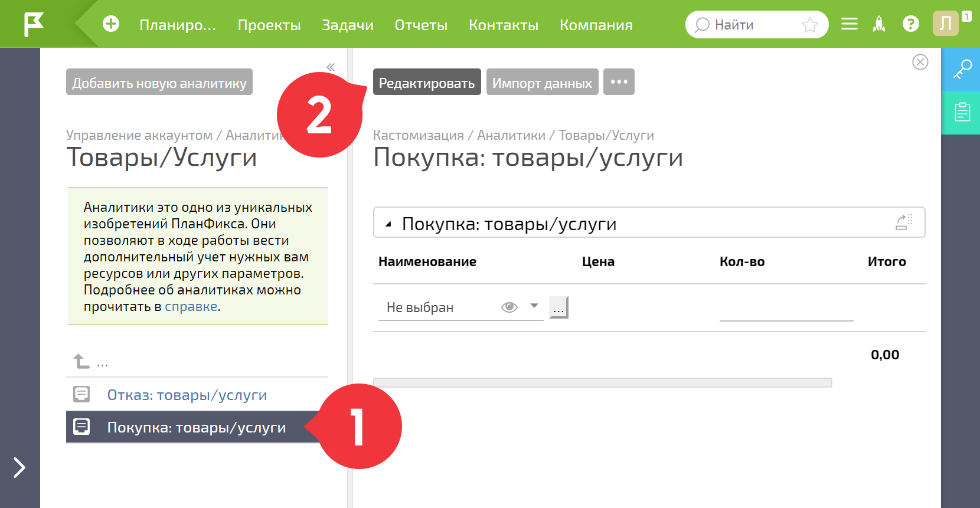Click the Редактировать button

(x=427, y=81)
